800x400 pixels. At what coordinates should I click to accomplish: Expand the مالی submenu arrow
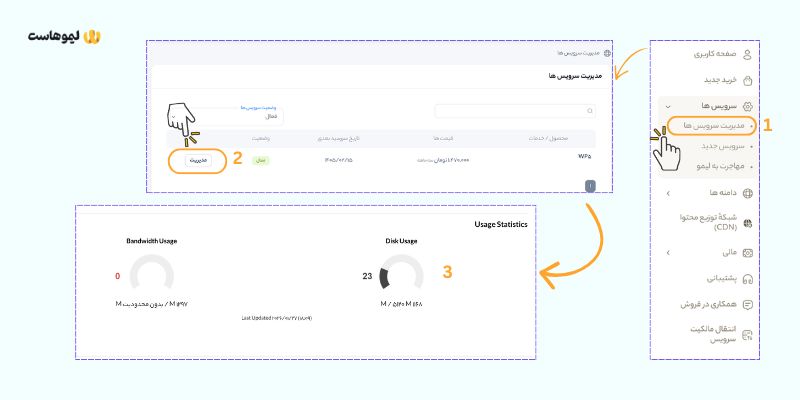[x=667, y=252]
